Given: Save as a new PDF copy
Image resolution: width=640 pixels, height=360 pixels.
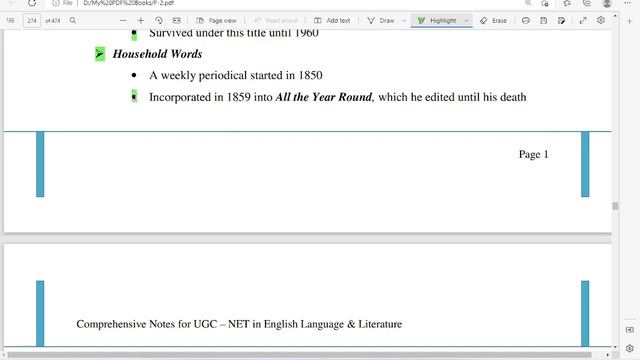Looking at the screenshot, I should click(562, 20).
